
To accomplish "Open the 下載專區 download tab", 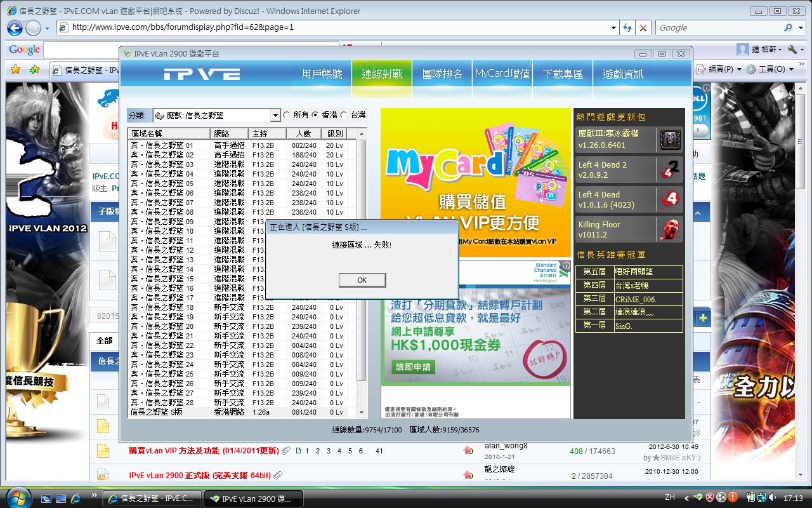I will (x=563, y=74).
